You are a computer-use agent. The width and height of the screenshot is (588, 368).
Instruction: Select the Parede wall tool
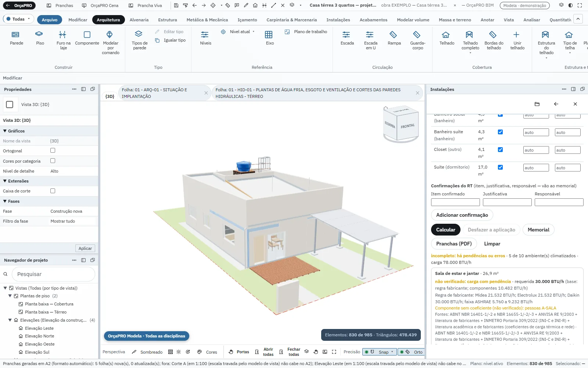16,38
